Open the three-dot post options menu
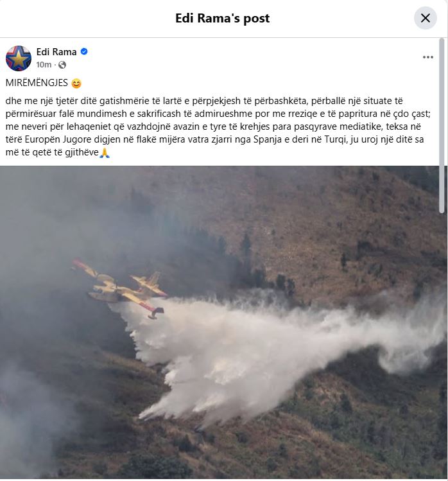 (x=427, y=57)
